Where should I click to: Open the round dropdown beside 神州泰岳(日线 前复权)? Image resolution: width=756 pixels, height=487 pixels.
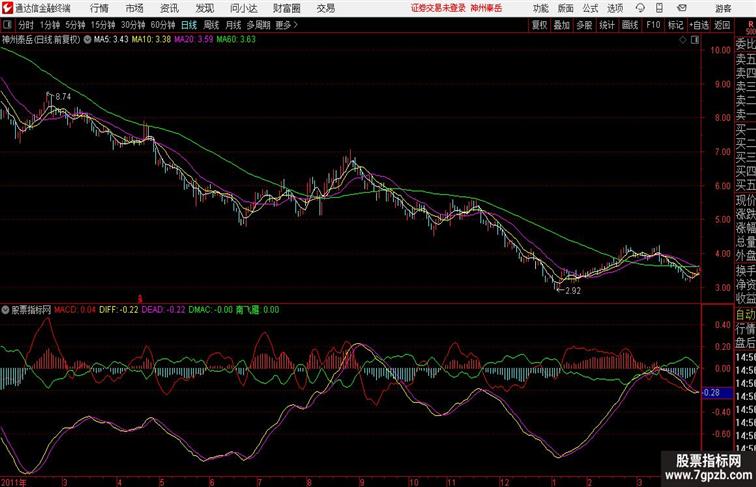[87, 40]
